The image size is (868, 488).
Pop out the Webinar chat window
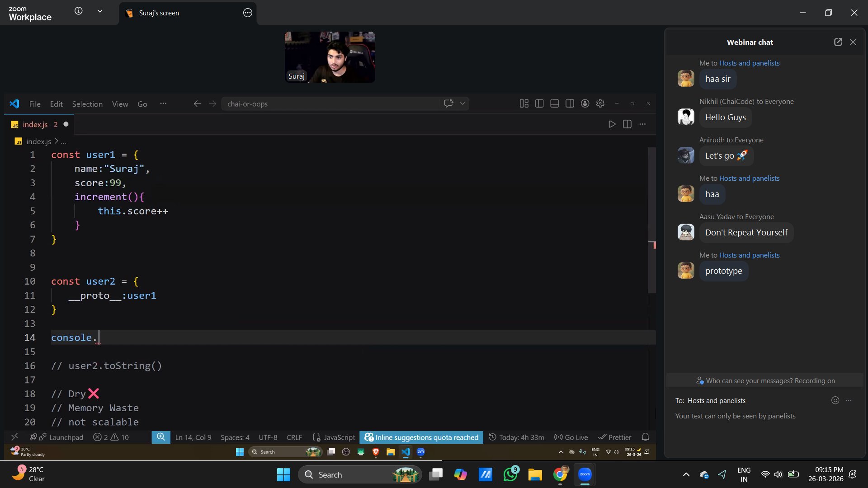838,42
